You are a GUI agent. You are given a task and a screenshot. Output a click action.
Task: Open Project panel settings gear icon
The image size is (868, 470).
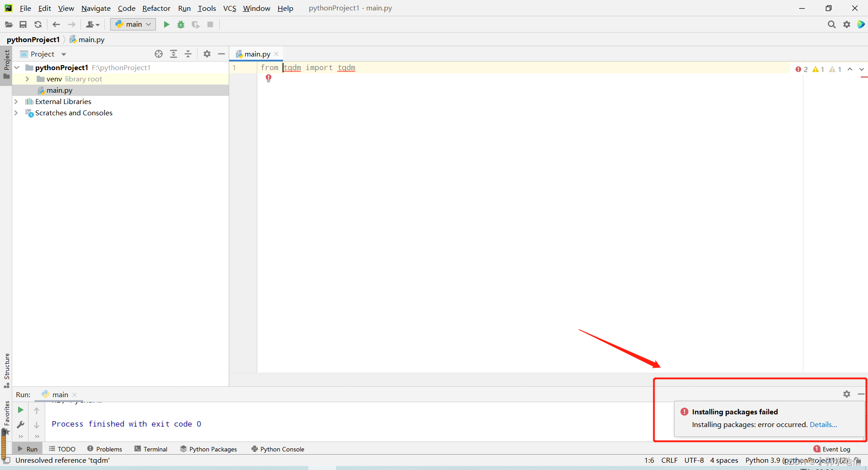(x=207, y=54)
